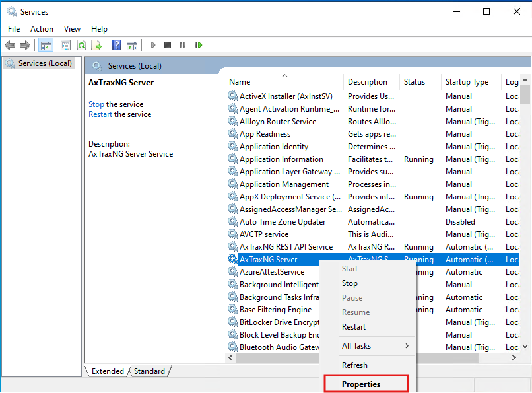
Task: Click the Export List toolbar icon
Action: tap(96, 45)
